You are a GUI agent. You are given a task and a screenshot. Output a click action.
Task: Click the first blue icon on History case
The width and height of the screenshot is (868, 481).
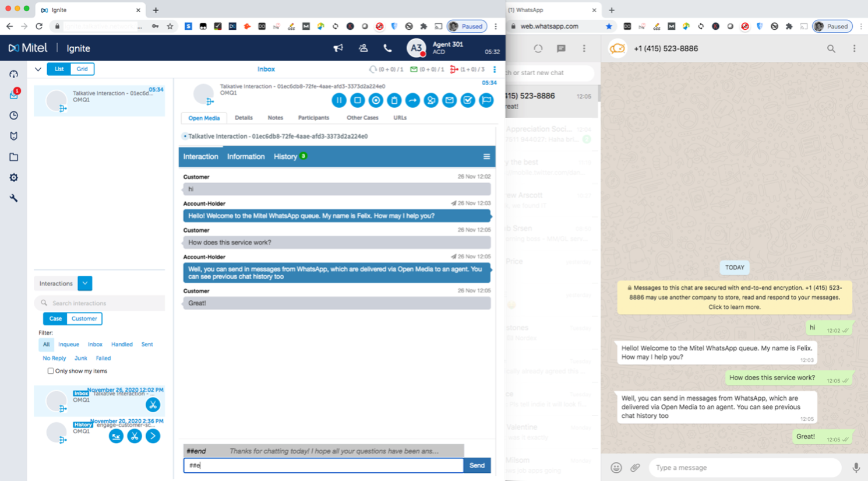point(116,436)
